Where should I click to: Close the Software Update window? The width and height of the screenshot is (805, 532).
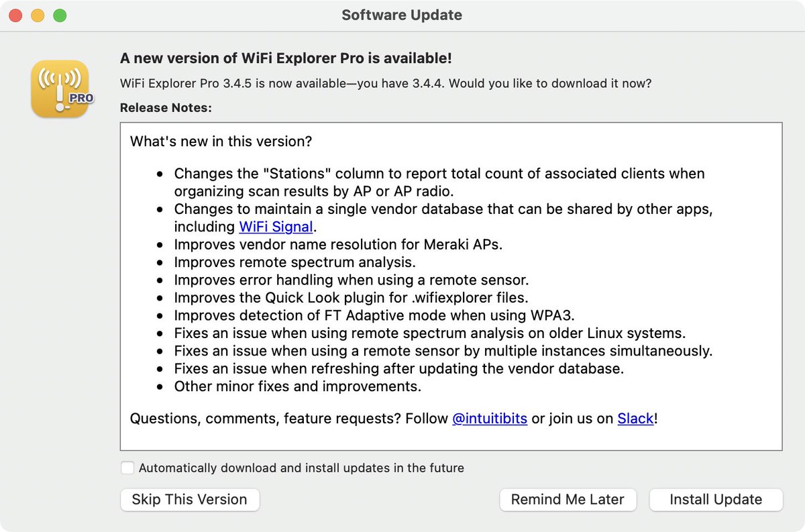[x=15, y=15]
